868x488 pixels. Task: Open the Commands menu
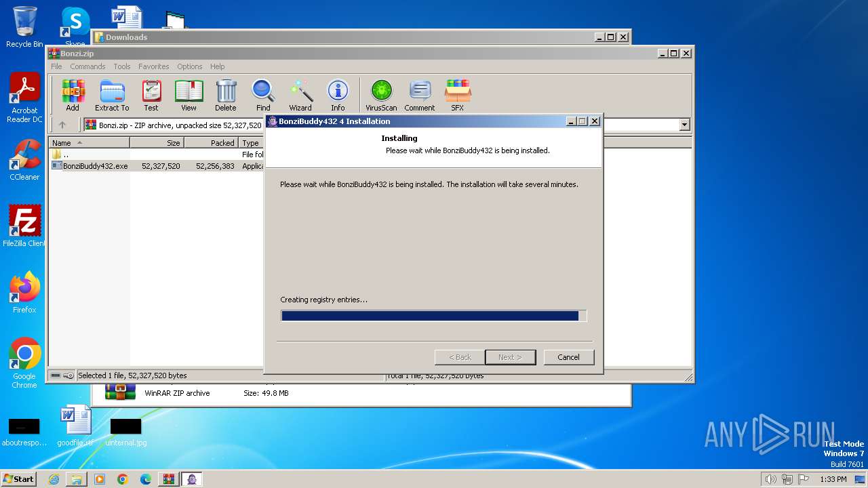click(x=87, y=66)
